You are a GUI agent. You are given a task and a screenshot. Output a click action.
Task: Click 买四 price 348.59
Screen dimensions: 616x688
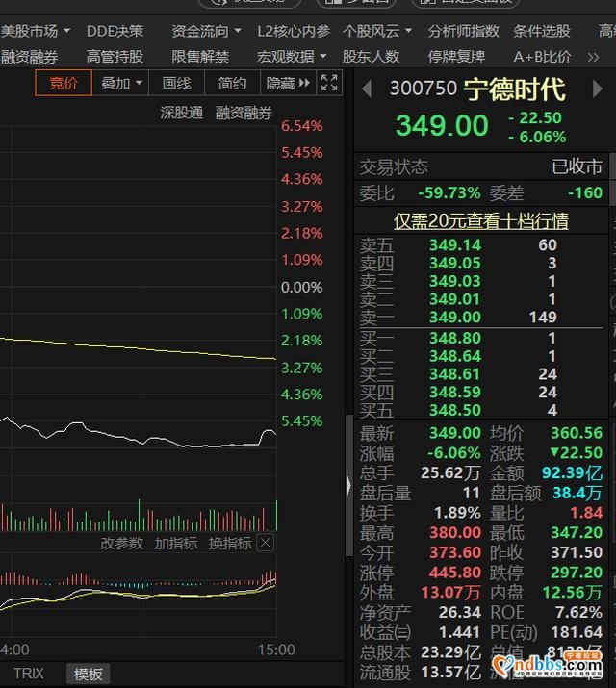pos(455,392)
